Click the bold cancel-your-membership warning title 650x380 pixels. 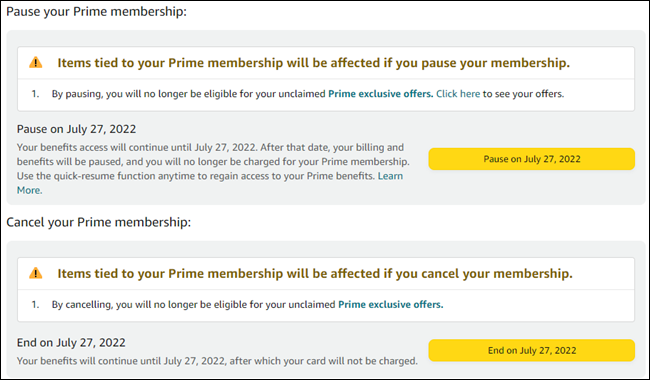[315, 274]
